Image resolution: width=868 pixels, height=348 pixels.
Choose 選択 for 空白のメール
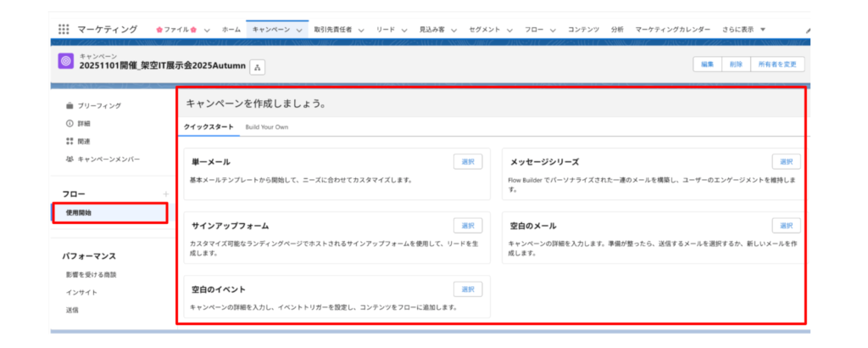point(786,226)
